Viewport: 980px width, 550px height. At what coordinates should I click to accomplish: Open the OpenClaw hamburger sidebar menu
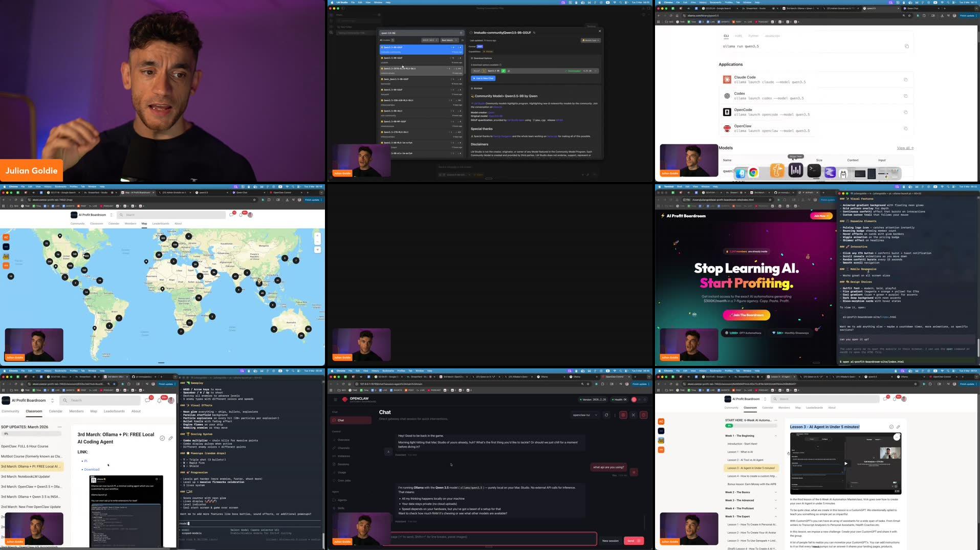pos(335,400)
